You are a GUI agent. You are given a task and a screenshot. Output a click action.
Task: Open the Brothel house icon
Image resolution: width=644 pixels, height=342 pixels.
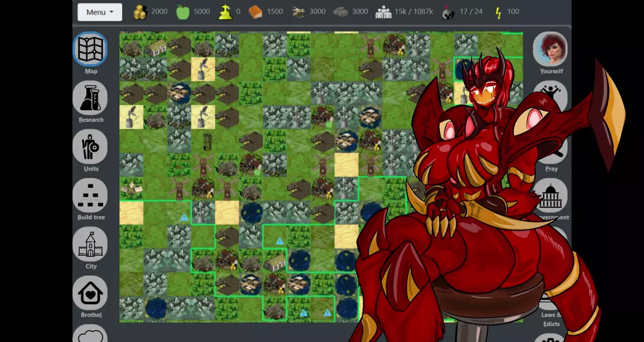pyautogui.click(x=90, y=293)
